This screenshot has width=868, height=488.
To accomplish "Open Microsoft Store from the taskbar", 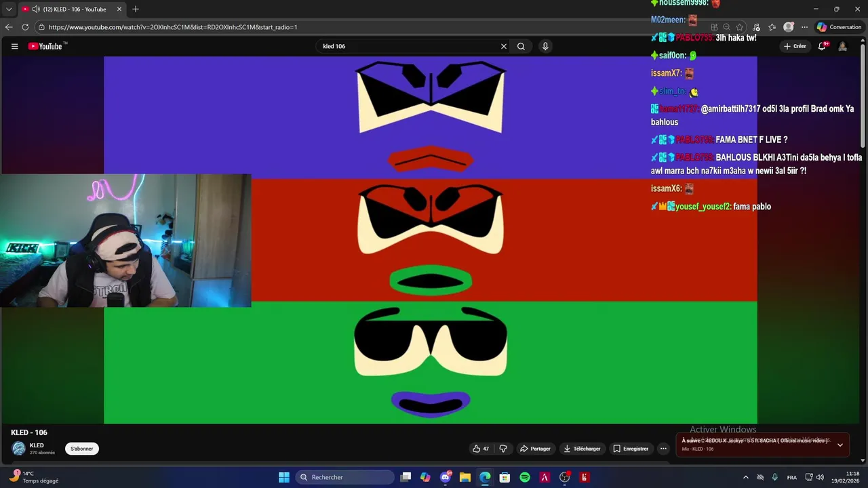I will click(505, 477).
